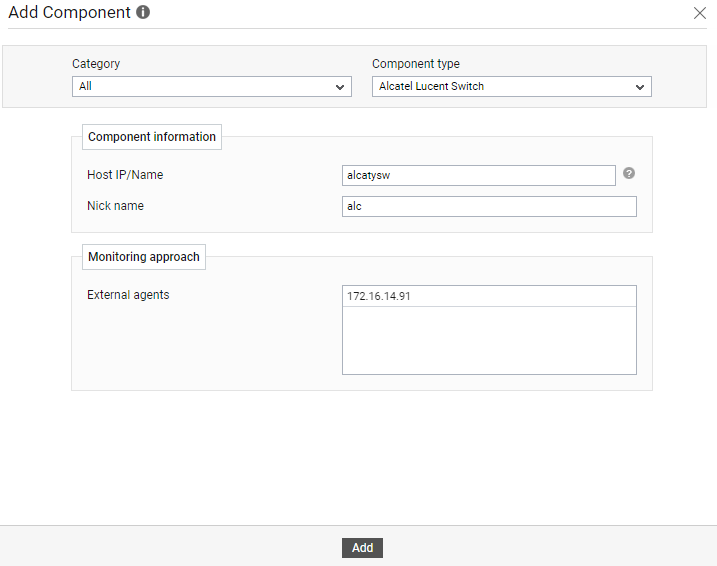
Task: Click empty area of External agents list
Action: pos(489,340)
